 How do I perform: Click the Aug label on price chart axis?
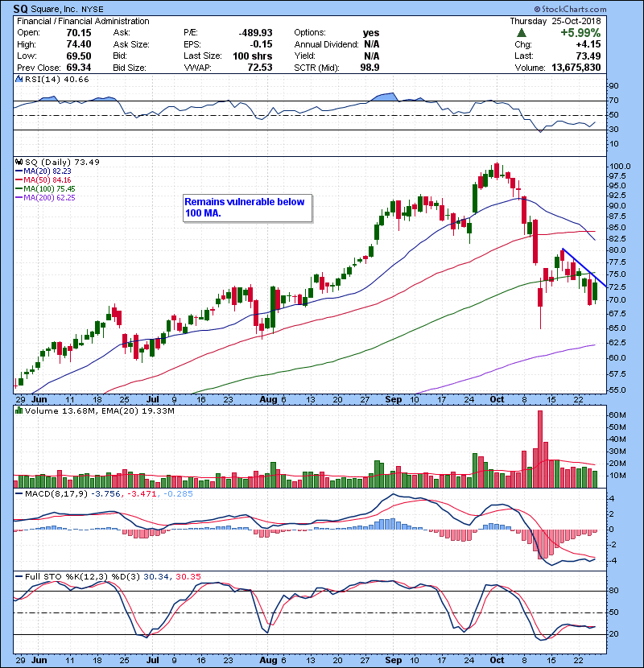point(269,400)
